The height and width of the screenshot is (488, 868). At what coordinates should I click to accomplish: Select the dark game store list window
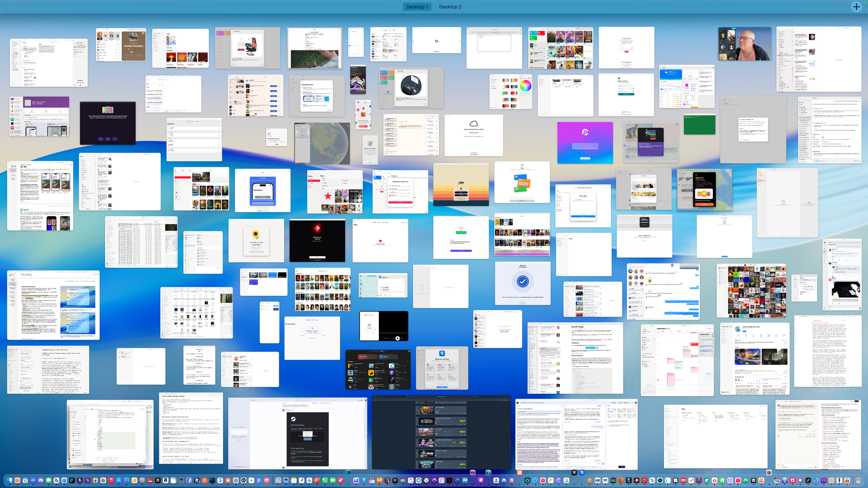click(441, 433)
